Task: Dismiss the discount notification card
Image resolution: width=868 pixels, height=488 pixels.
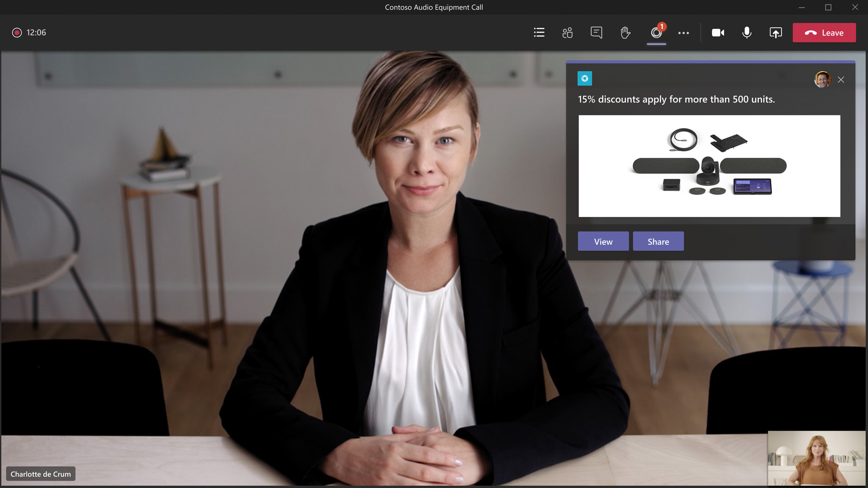Action: (841, 80)
